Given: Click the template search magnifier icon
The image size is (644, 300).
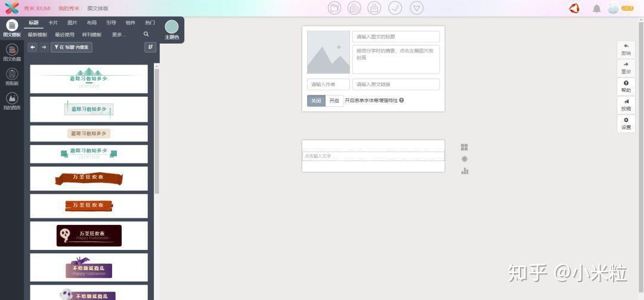Looking at the screenshot, I should 146,35.
